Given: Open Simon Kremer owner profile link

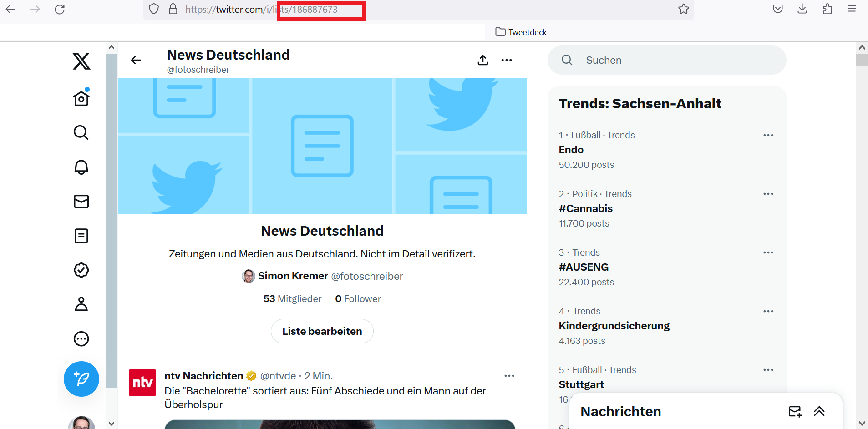Looking at the screenshot, I should 293,276.
